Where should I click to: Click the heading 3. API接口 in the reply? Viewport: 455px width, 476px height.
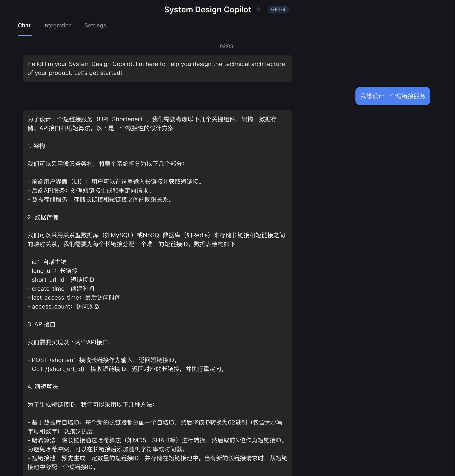(x=41, y=325)
